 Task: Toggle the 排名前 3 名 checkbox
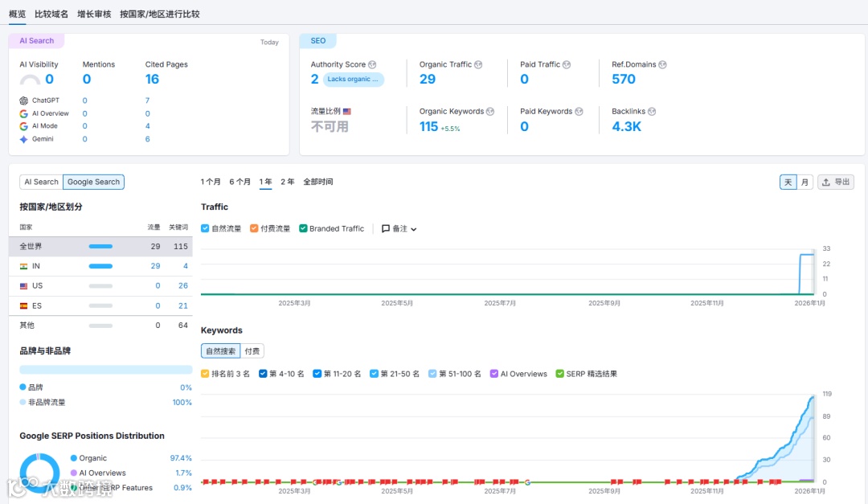(x=205, y=374)
